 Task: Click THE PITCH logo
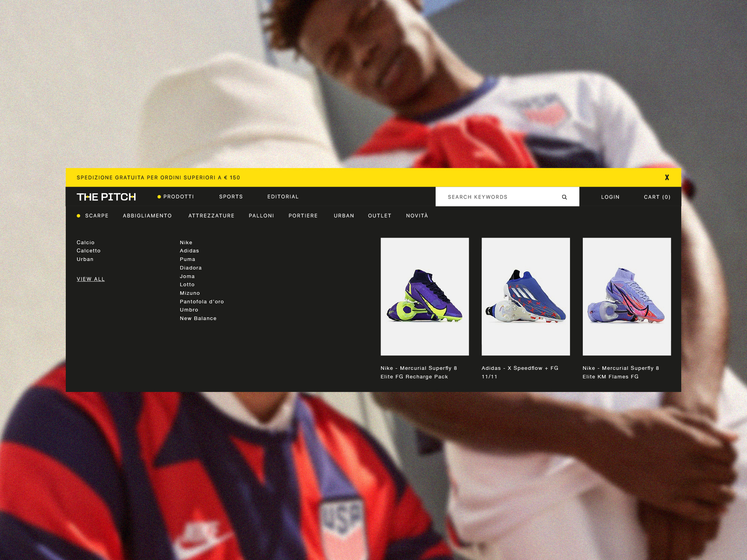[x=106, y=197]
